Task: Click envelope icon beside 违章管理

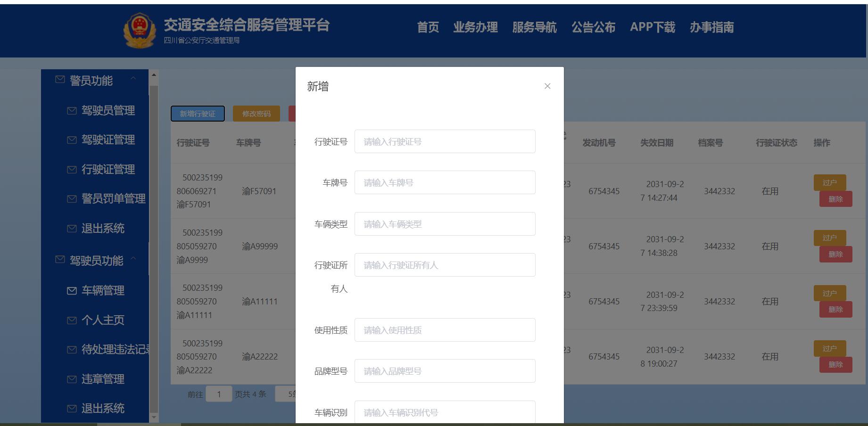Action: [x=72, y=379]
